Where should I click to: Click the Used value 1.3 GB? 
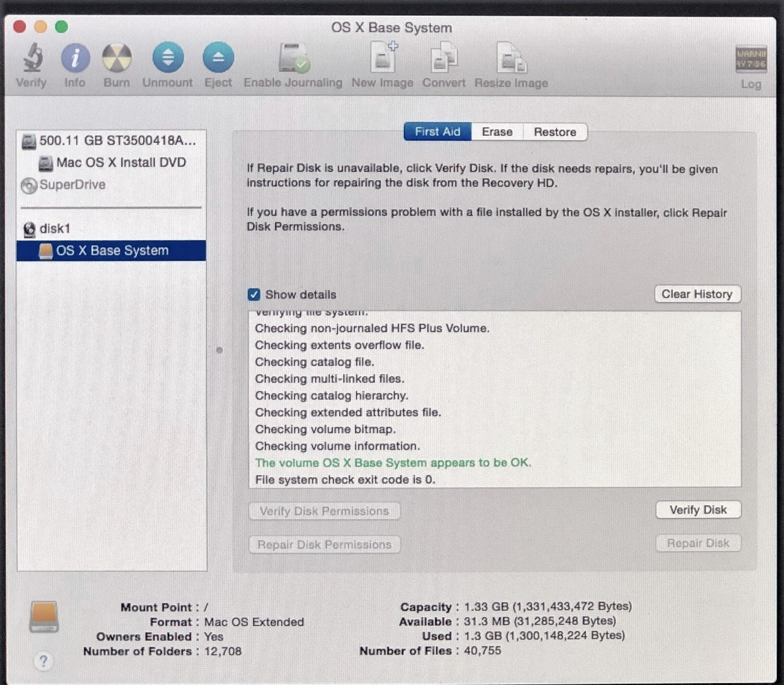(x=544, y=636)
